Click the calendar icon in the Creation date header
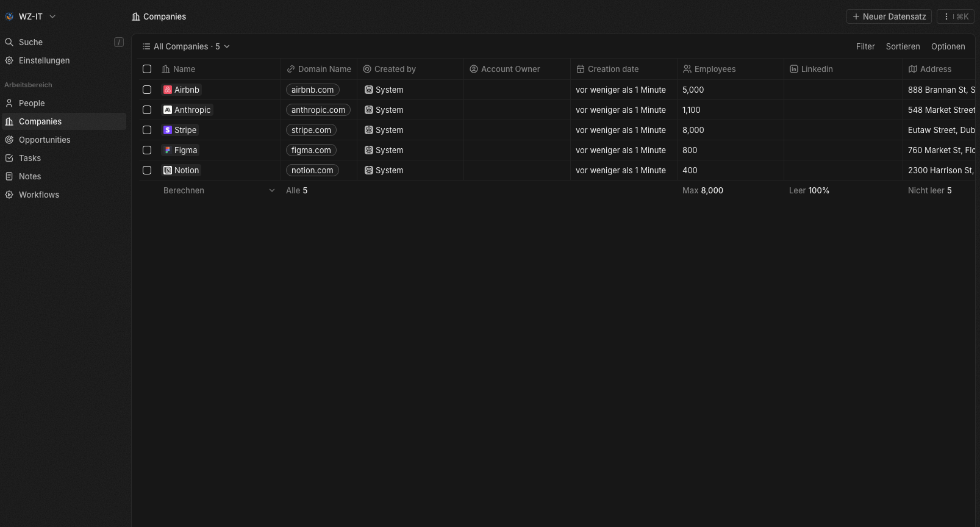 click(581, 69)
